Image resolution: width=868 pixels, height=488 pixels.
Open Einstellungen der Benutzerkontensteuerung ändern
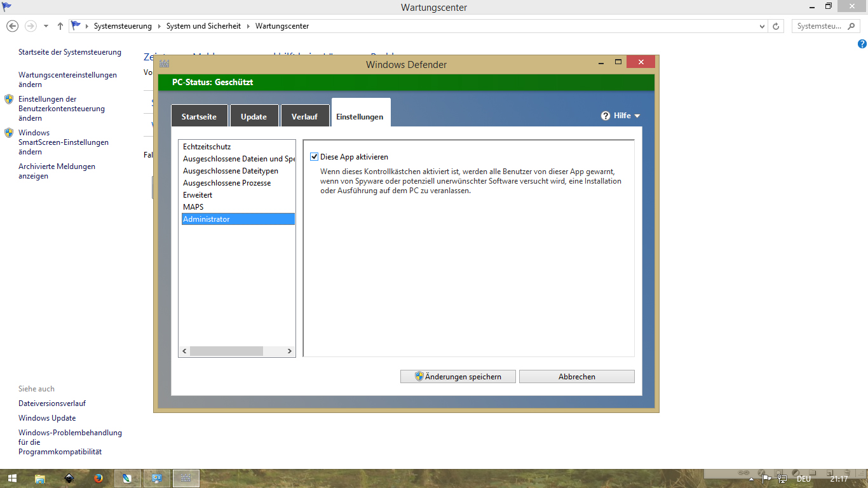[x=62, y=109]
